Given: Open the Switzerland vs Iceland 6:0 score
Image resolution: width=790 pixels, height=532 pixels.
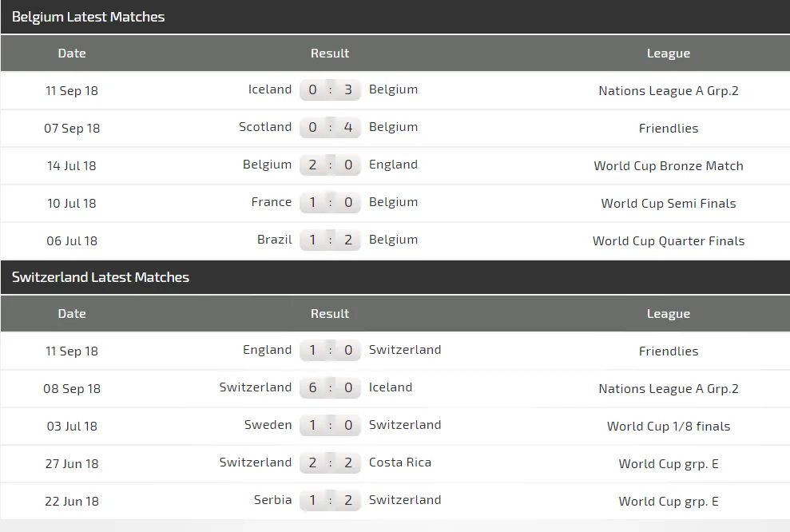Looking at the screenshot, I should [330, 387].
